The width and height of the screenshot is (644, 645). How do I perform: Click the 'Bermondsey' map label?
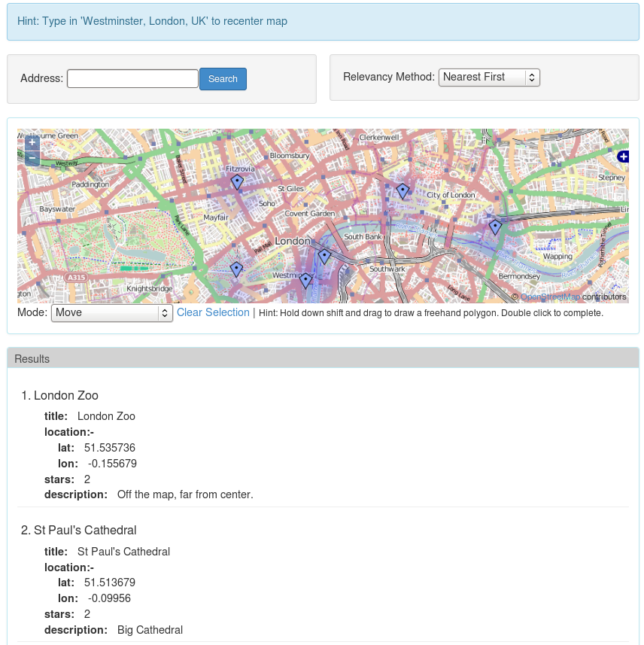pos(519,276)
